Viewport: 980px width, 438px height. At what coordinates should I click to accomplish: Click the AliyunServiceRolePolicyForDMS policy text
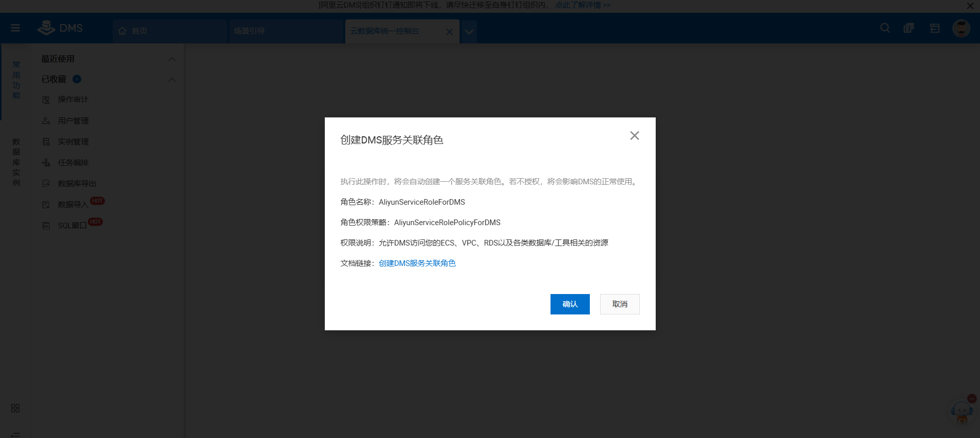tap(447, 223)
